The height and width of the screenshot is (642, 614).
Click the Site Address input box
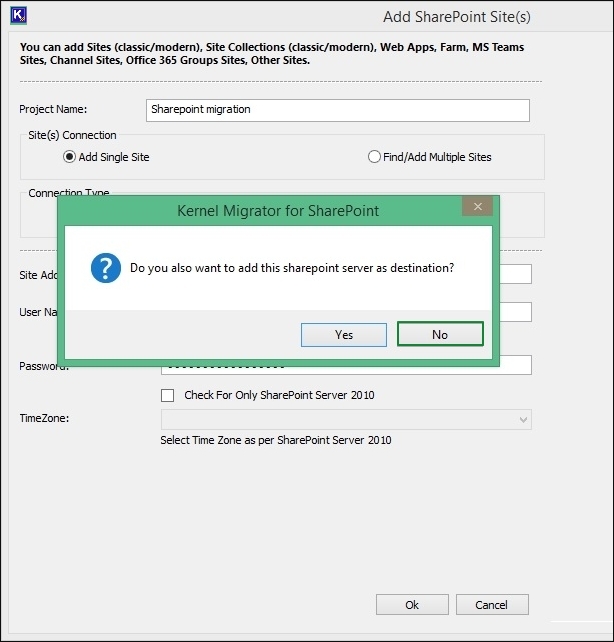(515, 274)
